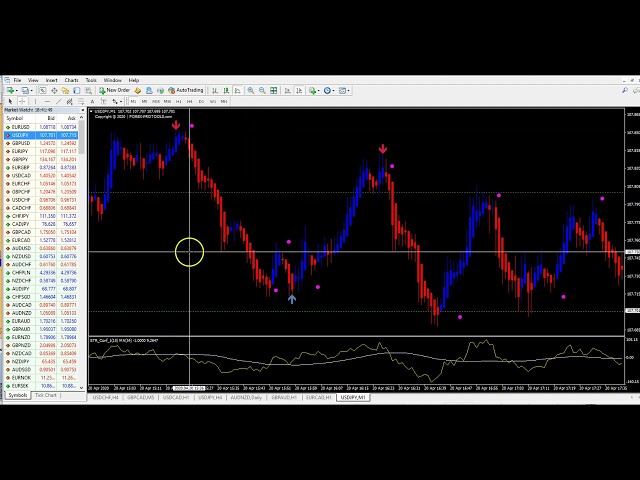Screen dimensions: 640x480
Task: Select the USDJPY row in Market Watch
Action: [x=21, y=134]
